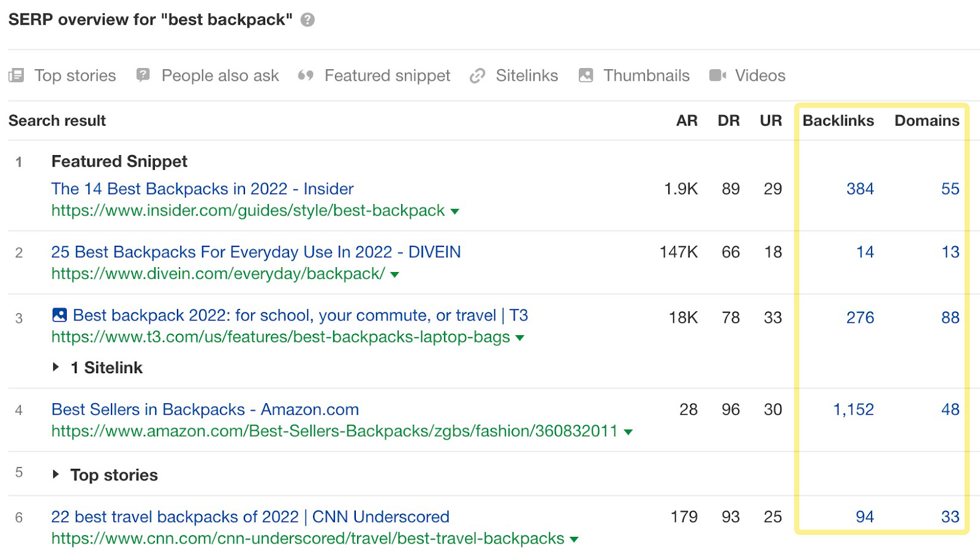This screenshot has width=980, height=557.
Task: Click the Top stories newspaper icon
Action: (x=17, y=75)
